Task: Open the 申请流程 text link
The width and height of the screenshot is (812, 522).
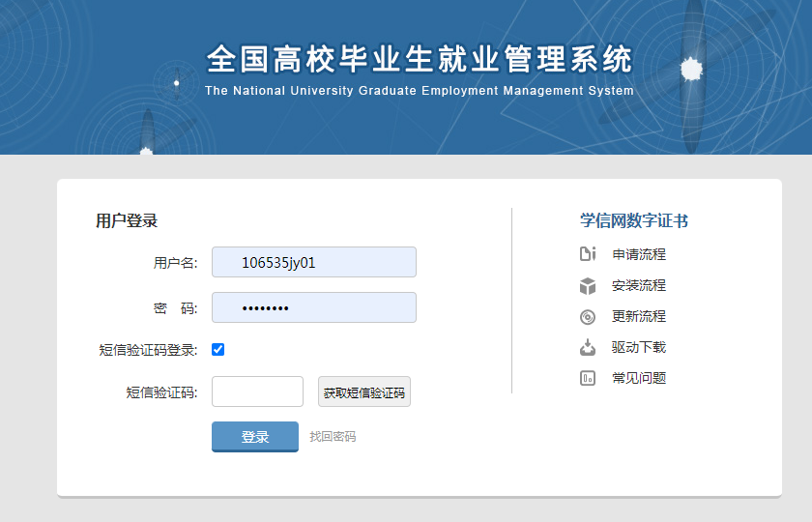Action: coord(638,254)
